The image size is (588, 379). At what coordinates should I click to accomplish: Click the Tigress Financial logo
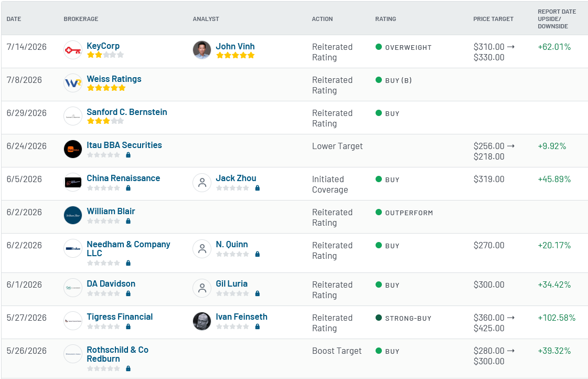coord(73,321)
